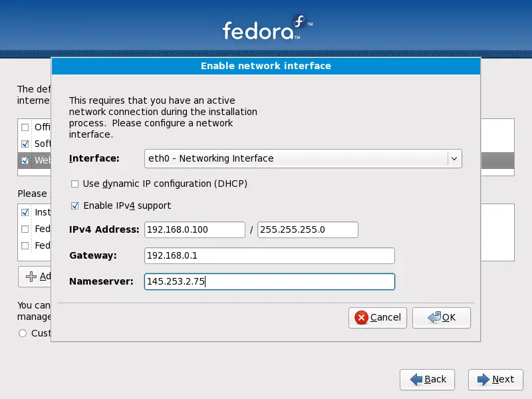Open the Interface dropdown arrow

tap(454, 158)
